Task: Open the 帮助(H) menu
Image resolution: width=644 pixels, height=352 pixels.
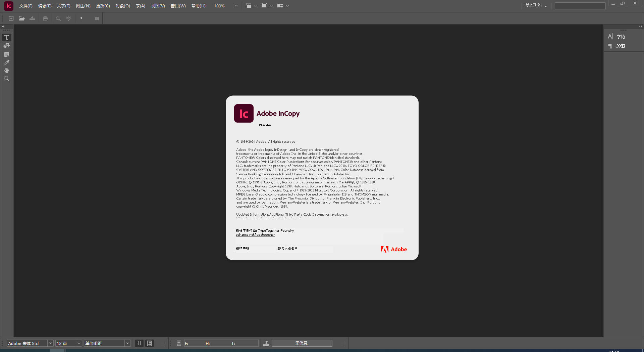Action: 199,6
